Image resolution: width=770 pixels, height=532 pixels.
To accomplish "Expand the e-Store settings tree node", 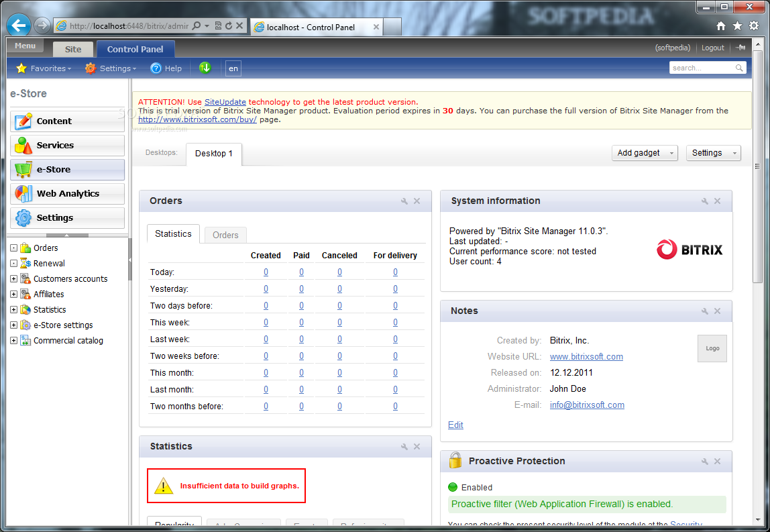I will tap(13, 325).
